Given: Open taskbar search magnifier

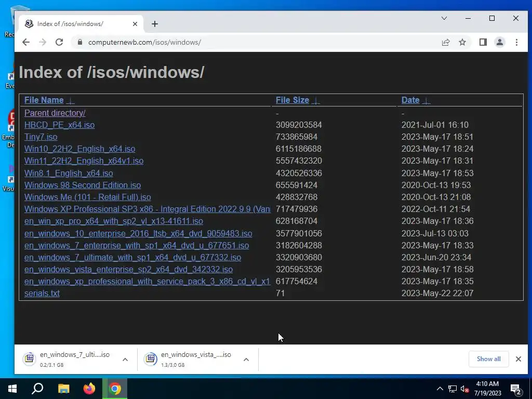Looking at the screenshot, I should coord(37,389).
